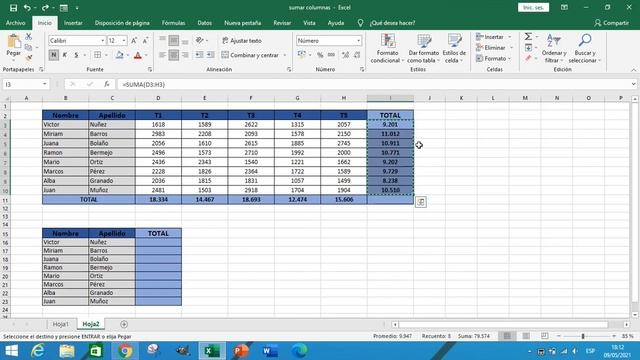
Task: Toggle italic K formatting
Action: click(x=64, y=55)
